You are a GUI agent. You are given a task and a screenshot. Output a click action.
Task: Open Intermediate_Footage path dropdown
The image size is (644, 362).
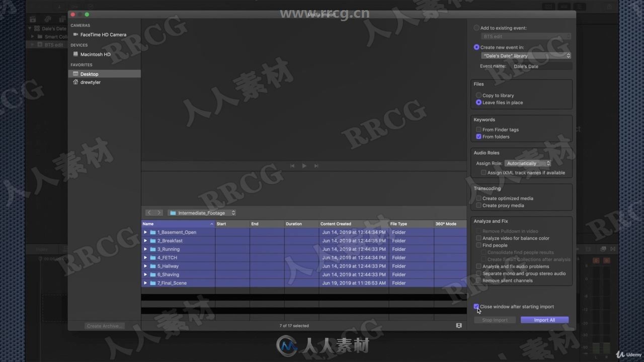click(202, 213)
